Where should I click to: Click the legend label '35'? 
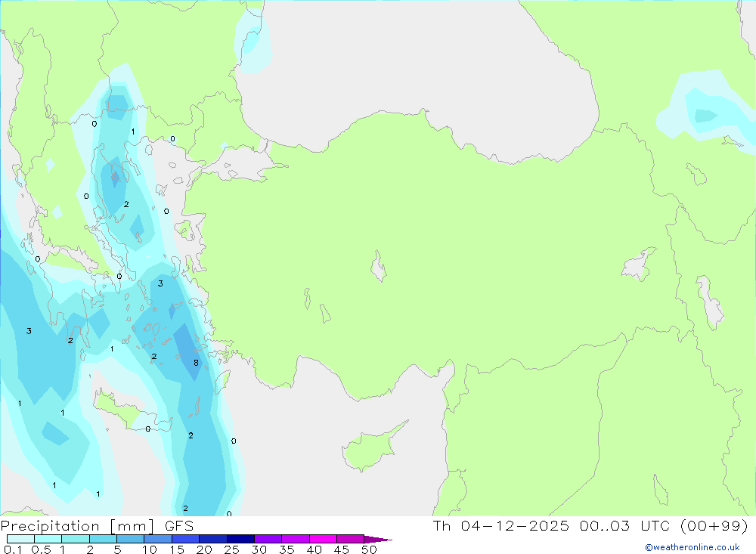click(287, 549)
